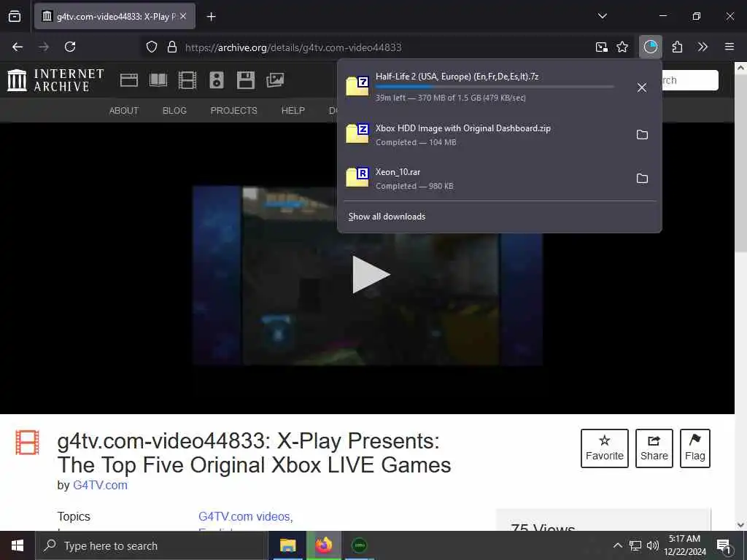This screenshot has height=560, width=747.
Task: Click the address bar URL
Action: pyautogui.click(x=293, y=47)
